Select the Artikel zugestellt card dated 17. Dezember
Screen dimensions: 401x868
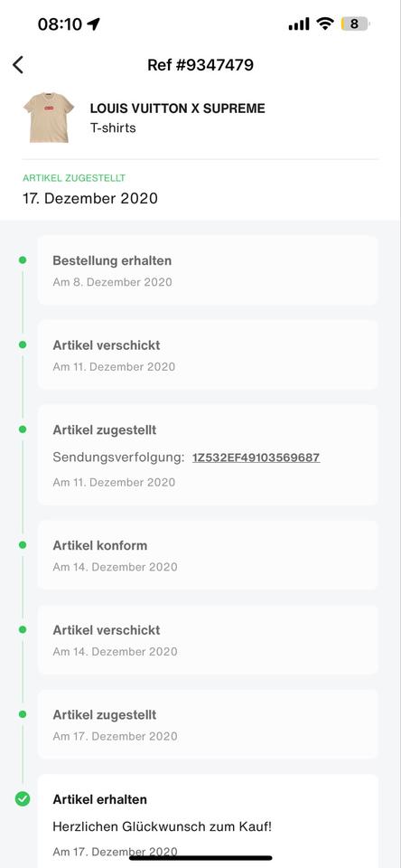pos(208,724)
